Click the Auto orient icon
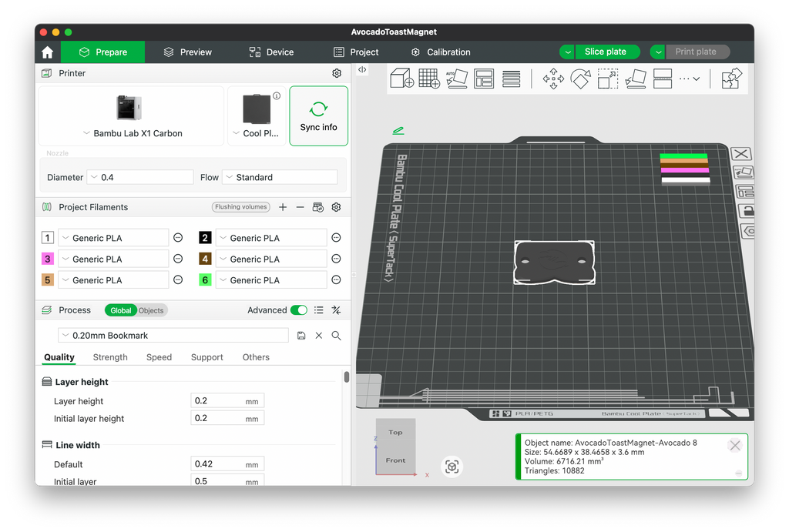The width and height of the screenshot is (789, 532). (456, 79)
